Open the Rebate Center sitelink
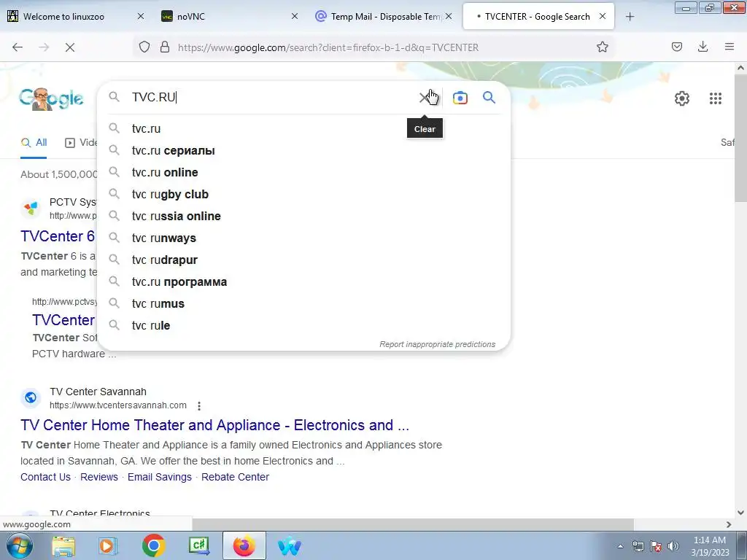Screen dimensions: 747x560 (x=235, y=477)
